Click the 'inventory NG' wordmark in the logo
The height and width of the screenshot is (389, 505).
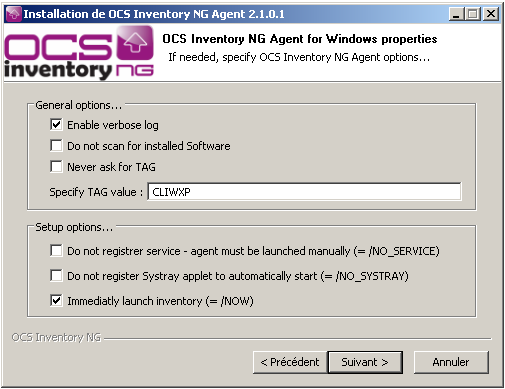click(79, 70)
